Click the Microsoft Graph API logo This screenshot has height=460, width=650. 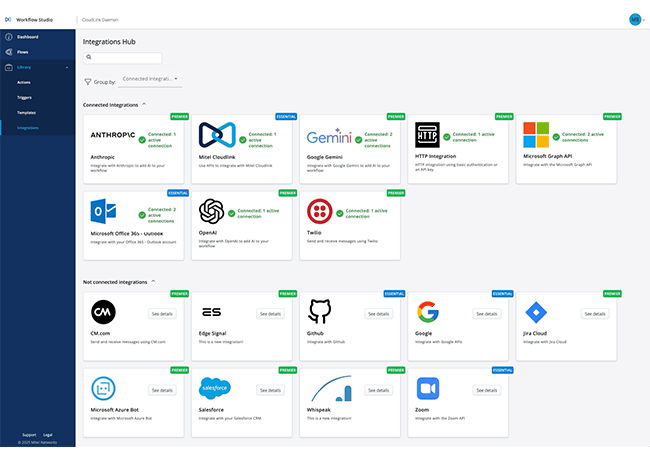click(536, 135)
